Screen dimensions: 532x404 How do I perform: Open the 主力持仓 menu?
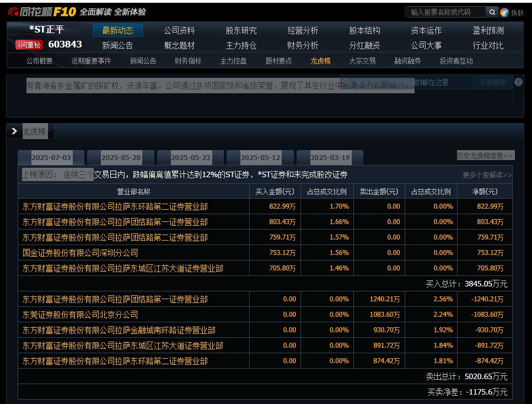point(241,45)
